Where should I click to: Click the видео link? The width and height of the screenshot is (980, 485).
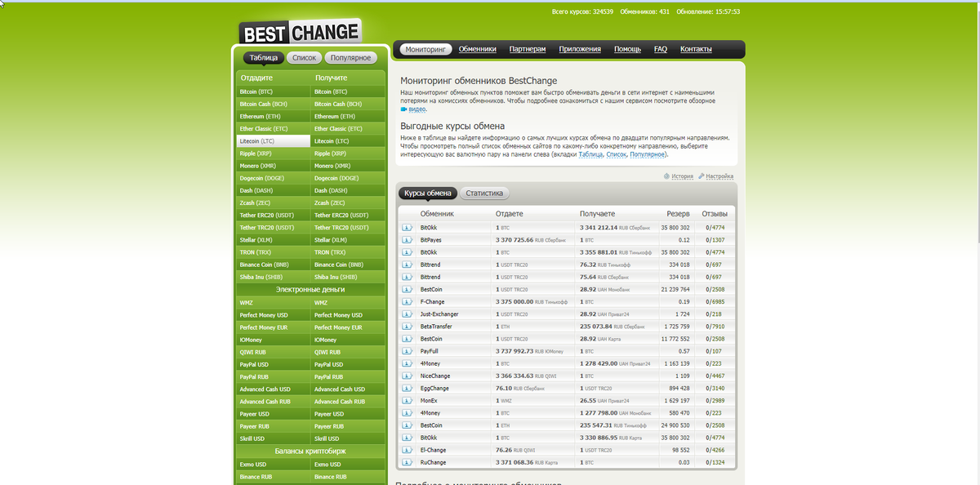coord(416,109)
